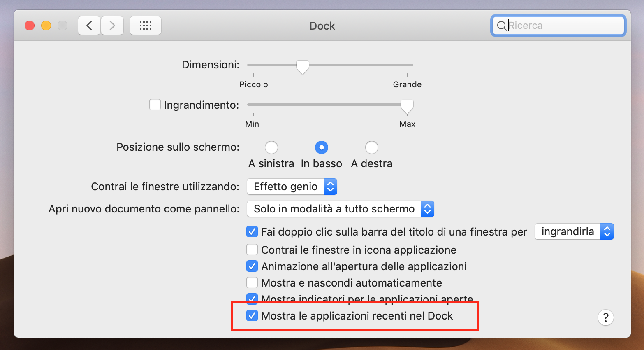
Task: Click the Grande label under Dimensioni slider
Action: (407, 84)
